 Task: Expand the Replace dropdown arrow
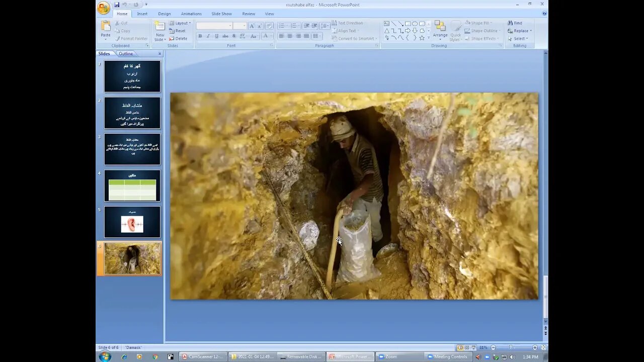(x=531, y=31)
